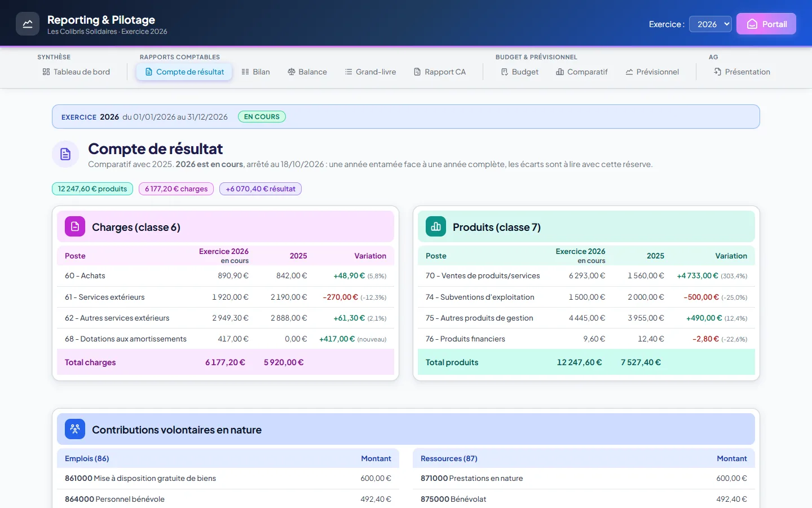Click the 74 - Subventions d'exploitation row
The height and width of the screenshot is (508, 812).
[x=586, y=297]
